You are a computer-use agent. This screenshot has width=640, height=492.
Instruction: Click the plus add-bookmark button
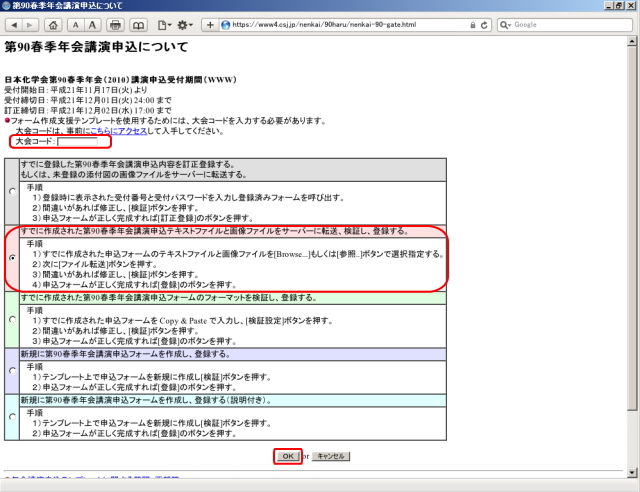coord(210,24)
